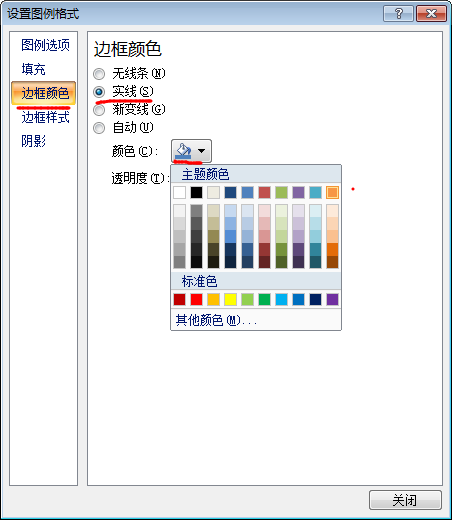Screen dimensions: 452x520
Task: Select standard blue swatch
Action: click(x=298, y=299)
